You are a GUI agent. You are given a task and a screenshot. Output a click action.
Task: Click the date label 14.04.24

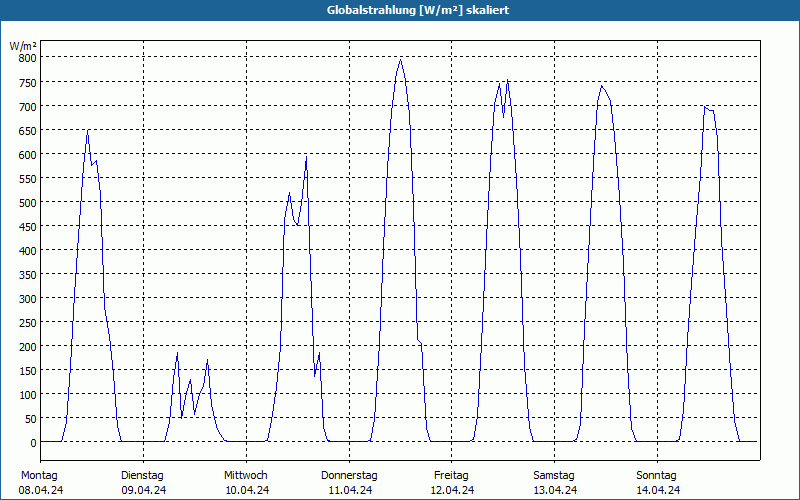coord(658,490)
